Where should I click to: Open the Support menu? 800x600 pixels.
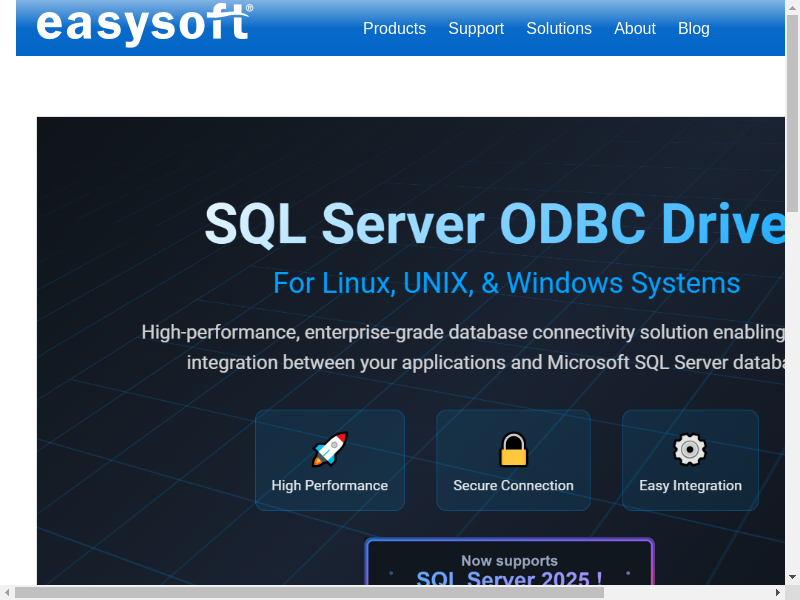point(476,29)
